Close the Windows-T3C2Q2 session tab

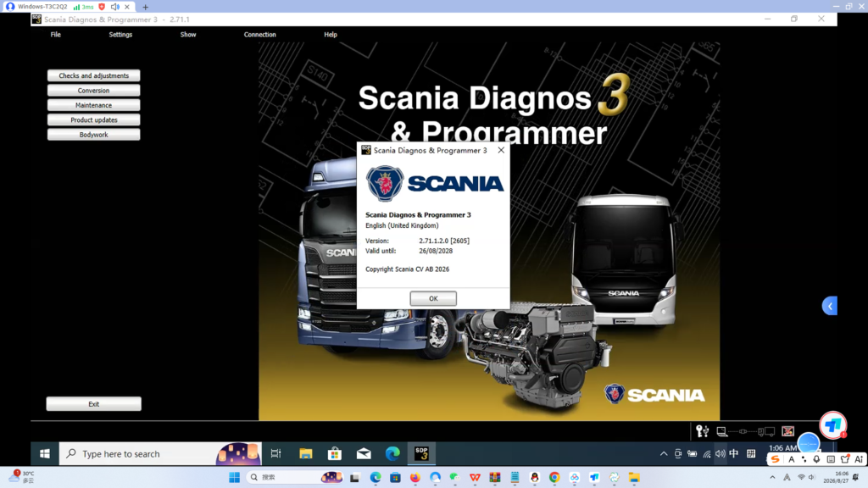[127, 7]
